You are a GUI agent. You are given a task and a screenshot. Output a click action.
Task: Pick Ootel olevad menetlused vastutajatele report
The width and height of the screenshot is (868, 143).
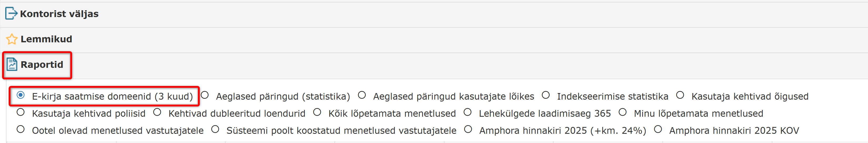pyautogui.click(x=21, y=130)
